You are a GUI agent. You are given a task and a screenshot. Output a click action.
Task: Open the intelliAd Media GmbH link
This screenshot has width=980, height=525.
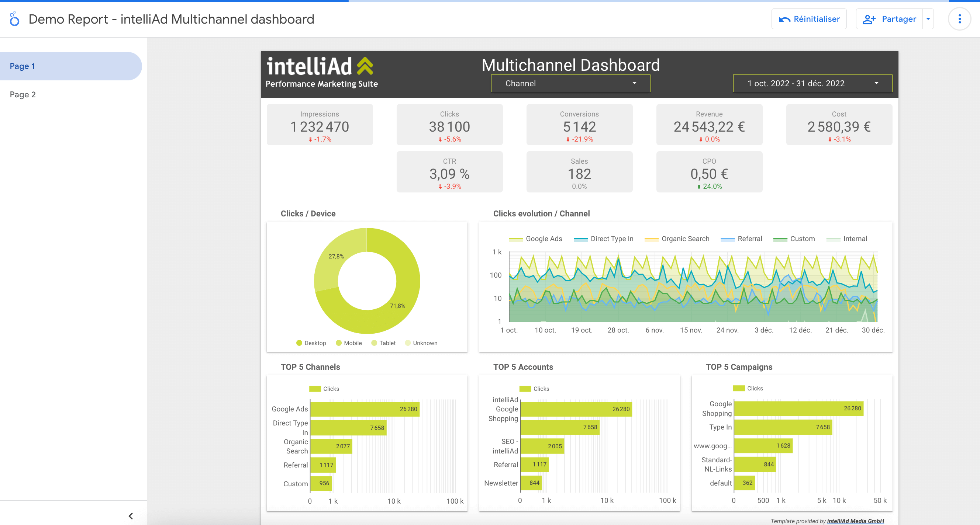coord(855,521)
